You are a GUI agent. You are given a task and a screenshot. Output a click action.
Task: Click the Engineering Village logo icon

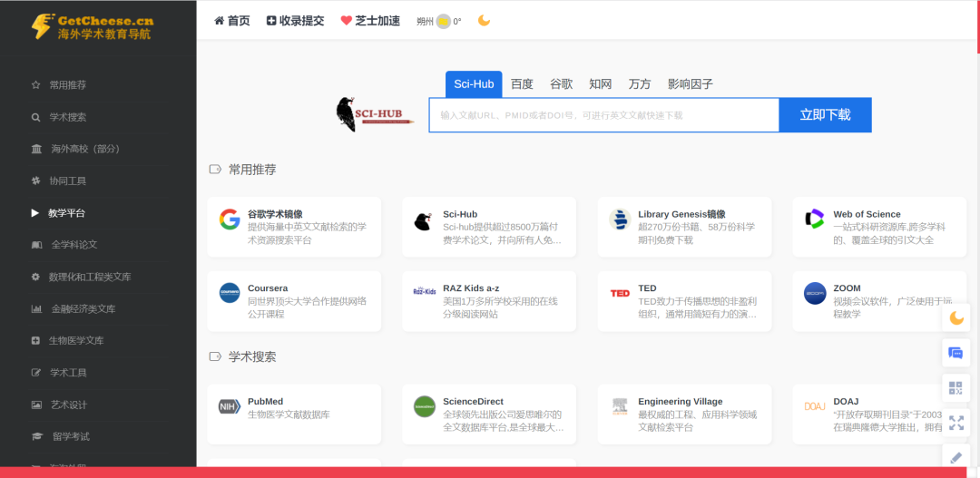click(620, 406)
